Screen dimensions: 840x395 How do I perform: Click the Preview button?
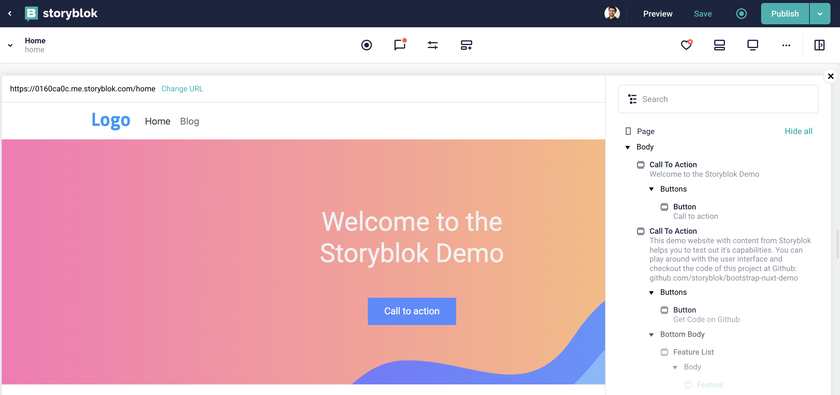[657, 14]
